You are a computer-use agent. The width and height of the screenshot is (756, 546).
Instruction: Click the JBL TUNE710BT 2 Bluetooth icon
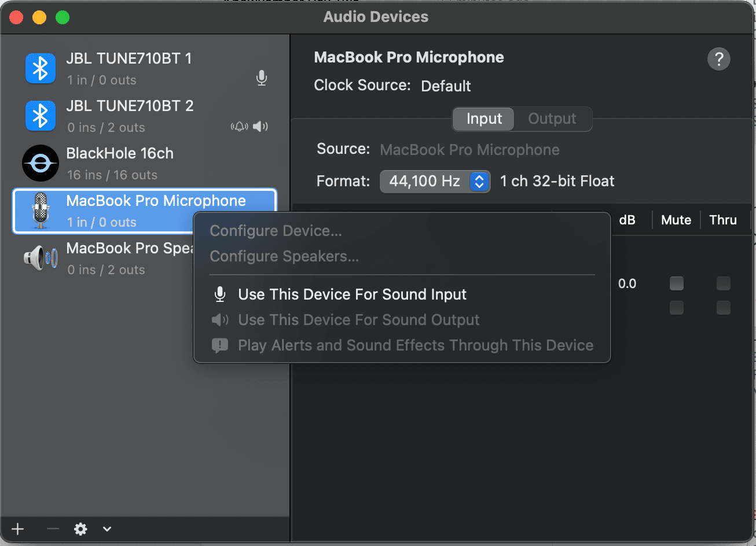pyautogui.click(x=41, y=116)
